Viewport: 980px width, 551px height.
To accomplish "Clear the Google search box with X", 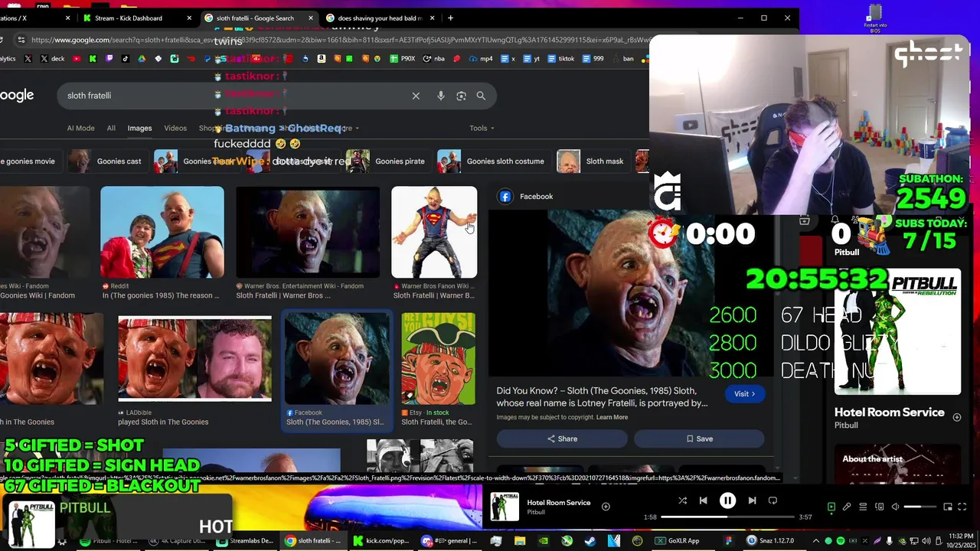I will click(x=416, y=96).
